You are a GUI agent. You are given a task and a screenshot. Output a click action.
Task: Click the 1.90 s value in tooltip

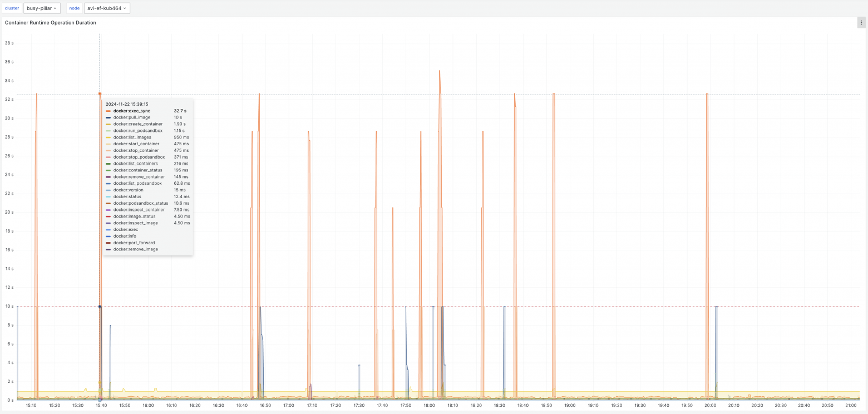pyautogui.click(x=180, y=124)
